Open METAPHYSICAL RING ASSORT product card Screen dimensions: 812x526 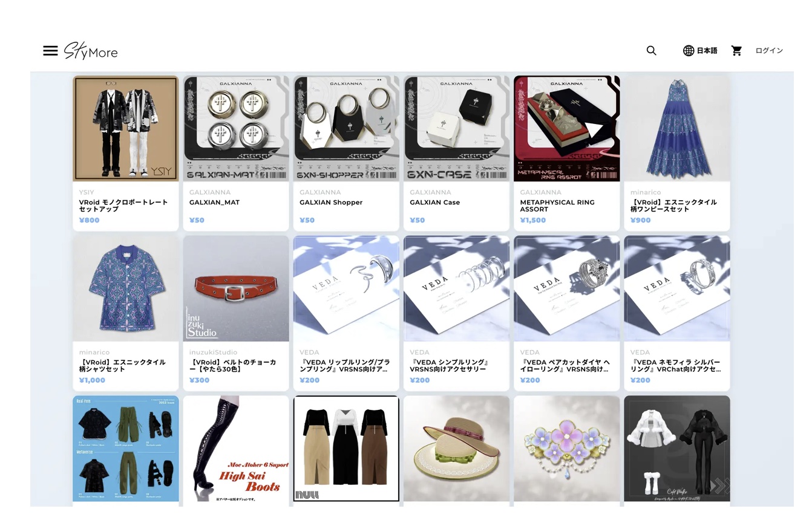pyautogui.click(x=567, y=153)
